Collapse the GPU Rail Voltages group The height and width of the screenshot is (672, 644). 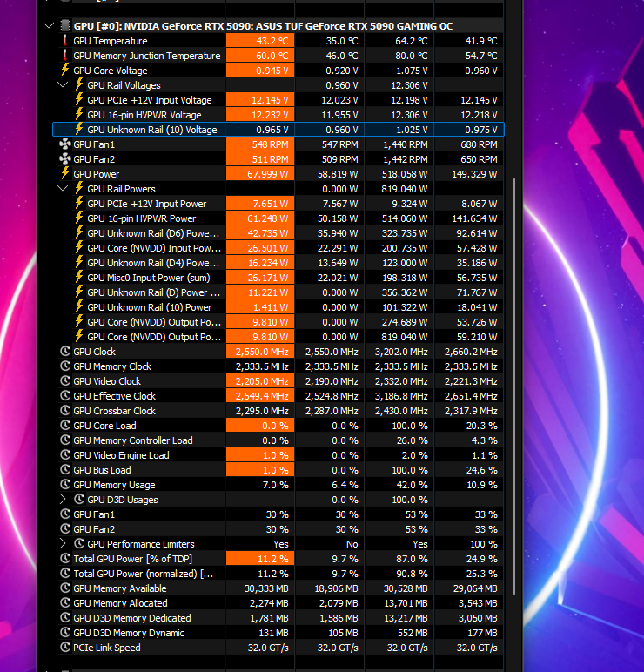(63, 84)
